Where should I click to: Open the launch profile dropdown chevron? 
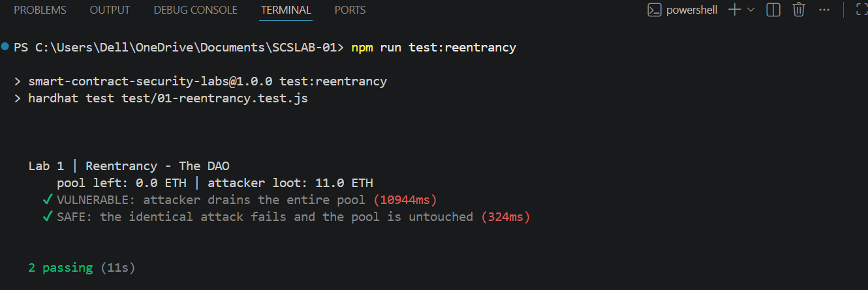[751, 10]
